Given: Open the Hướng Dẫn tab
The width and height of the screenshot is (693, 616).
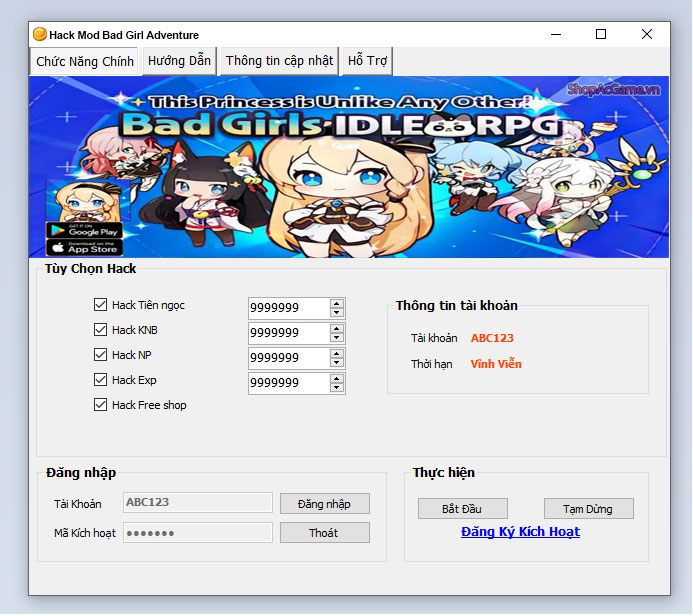Looking at the screenshot, I should 179,61.
